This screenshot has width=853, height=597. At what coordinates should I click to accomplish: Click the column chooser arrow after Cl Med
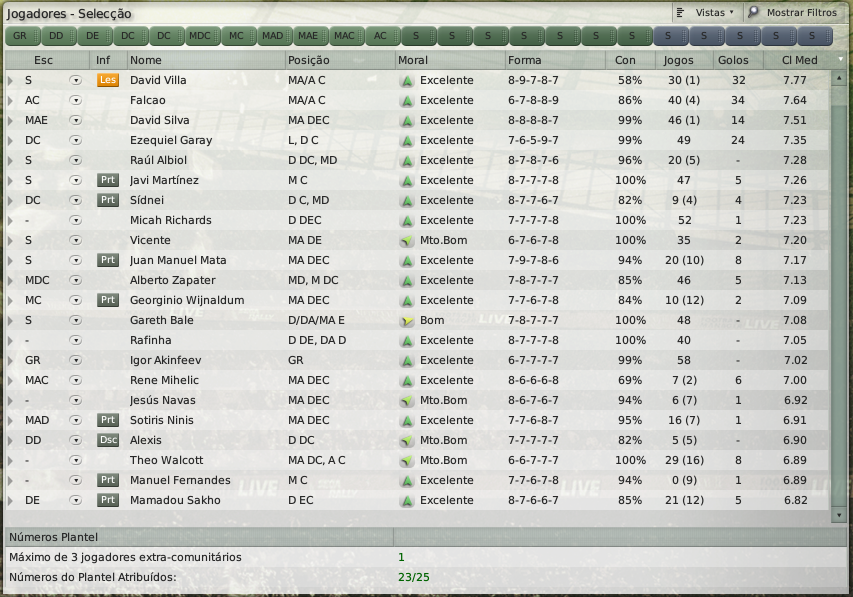(x=840, y=59)
